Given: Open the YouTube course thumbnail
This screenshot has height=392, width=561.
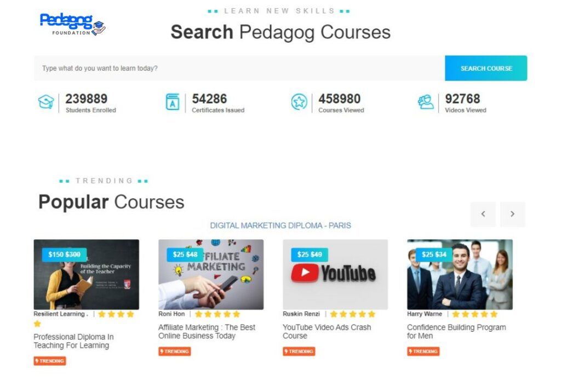Looking at the screenshot, I should coord(335,274).
